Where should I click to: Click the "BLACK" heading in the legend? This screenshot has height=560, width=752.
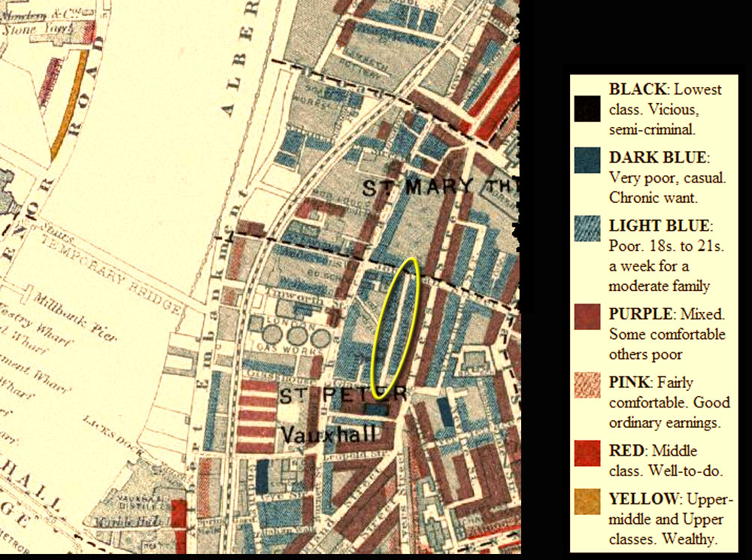pos(638,89)
